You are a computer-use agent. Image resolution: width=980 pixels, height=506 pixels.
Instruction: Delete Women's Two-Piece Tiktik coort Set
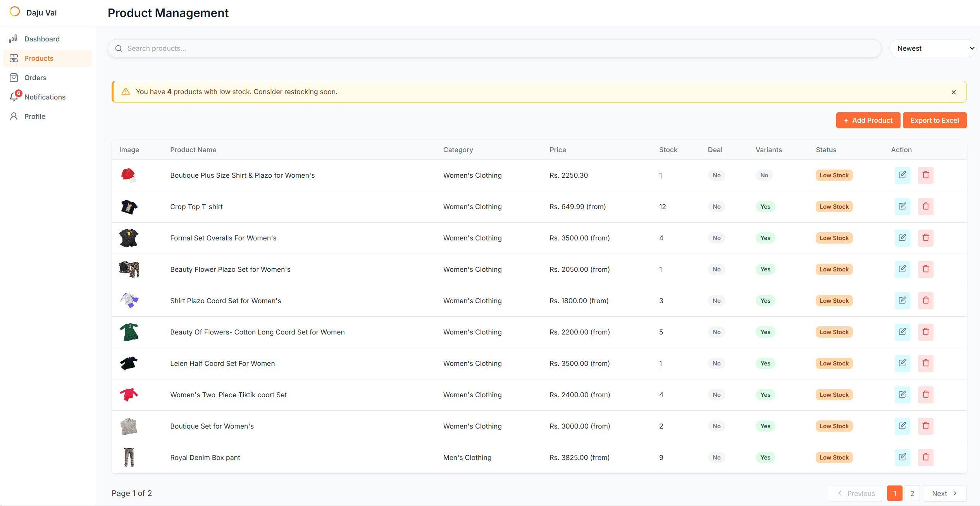(925, 395)
